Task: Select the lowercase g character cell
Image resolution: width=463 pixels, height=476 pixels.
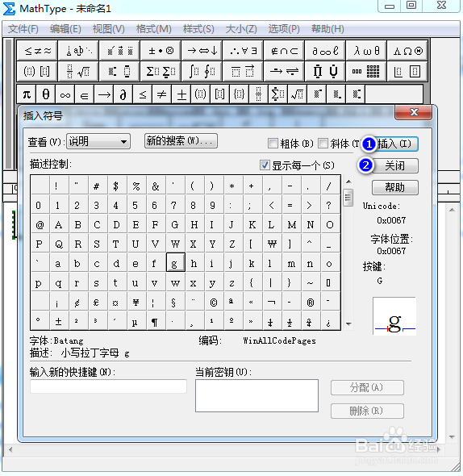Action: pos(176,263)
